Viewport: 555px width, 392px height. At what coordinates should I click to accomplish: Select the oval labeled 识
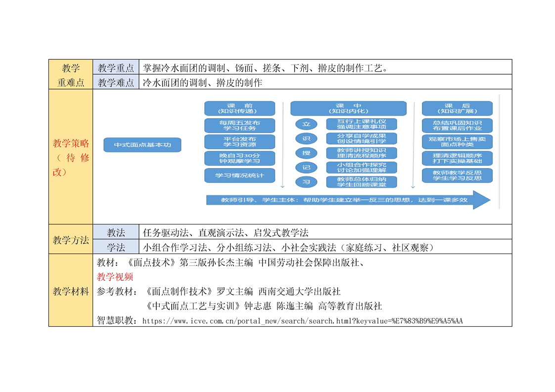coord(306,138)
